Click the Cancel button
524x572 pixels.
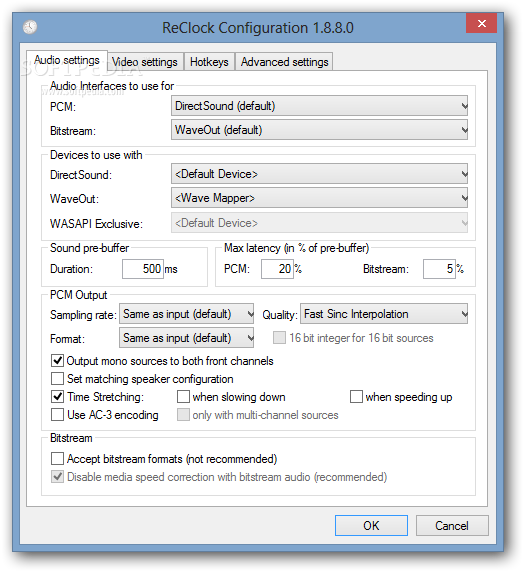[452, 526]
